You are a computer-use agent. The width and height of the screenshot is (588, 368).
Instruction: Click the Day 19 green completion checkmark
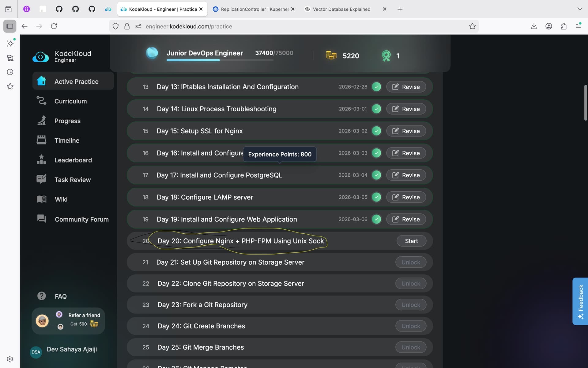pos(376,219)
